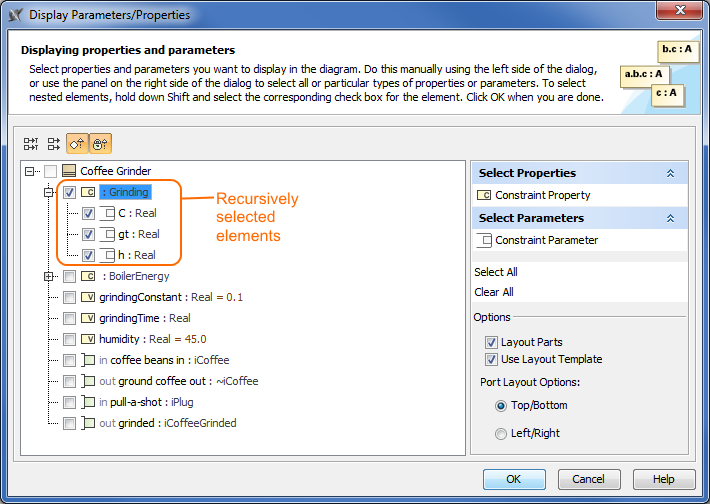The image size is (710, 504).
Task: Select Left/Right port layout option
Action: tap(501, 433)
